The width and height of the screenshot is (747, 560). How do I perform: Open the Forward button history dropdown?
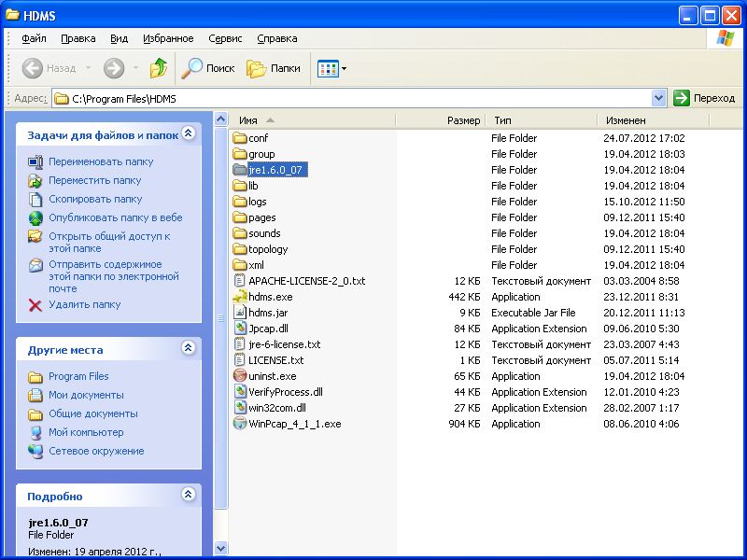(x=135, y=68)
